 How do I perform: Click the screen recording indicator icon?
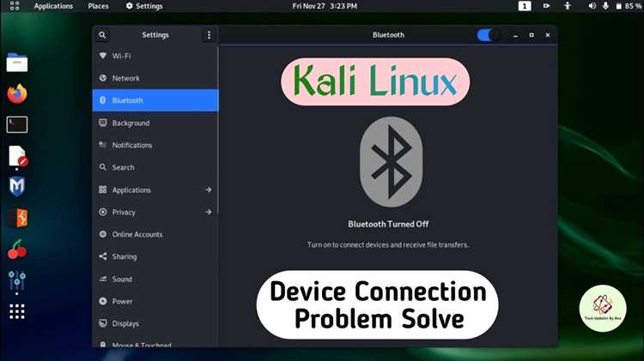tap(546, 6)
